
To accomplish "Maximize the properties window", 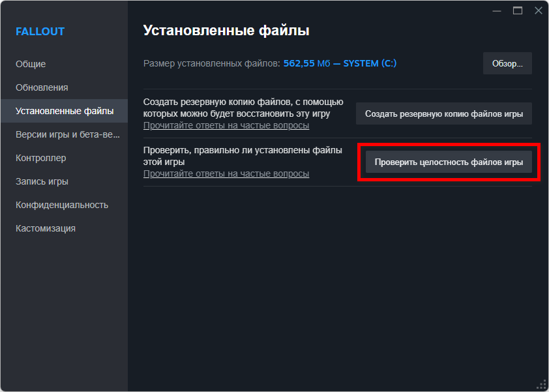I will pos(518,10).
